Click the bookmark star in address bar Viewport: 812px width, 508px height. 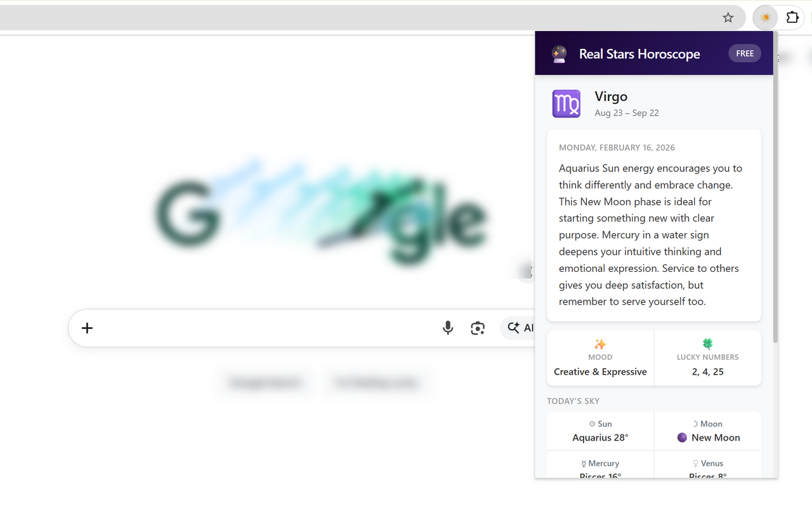point(728,18)
